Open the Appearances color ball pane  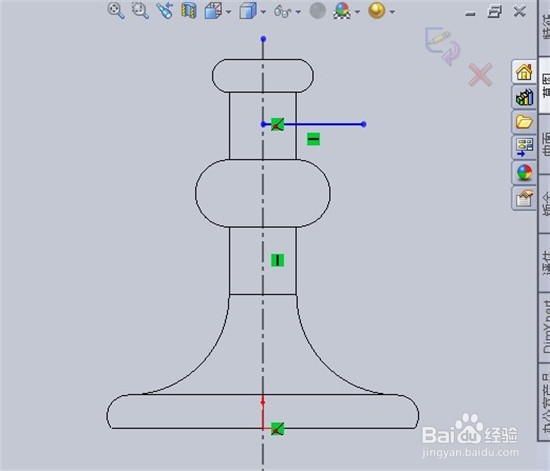point(524,173)
